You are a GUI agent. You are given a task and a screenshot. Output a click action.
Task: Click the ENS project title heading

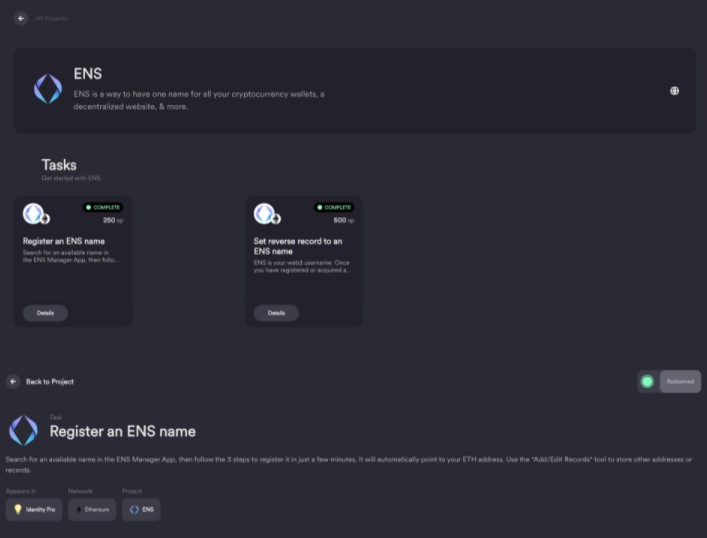(88, 74)
